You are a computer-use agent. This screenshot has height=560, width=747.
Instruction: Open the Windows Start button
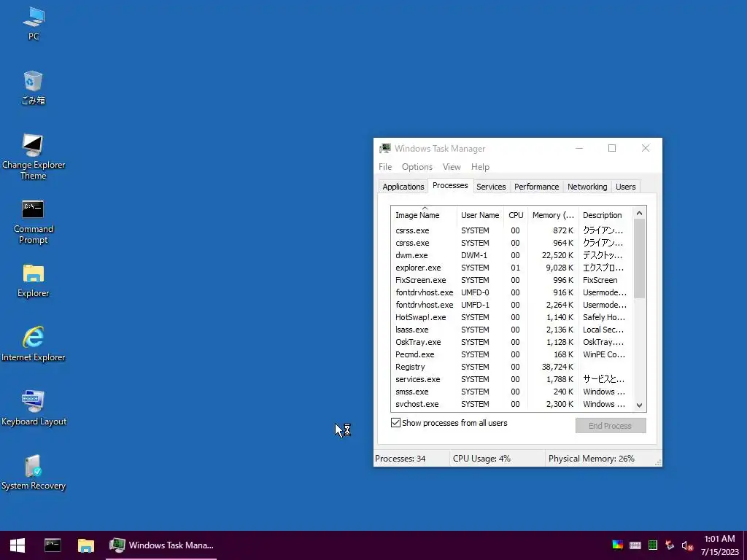point(18,545)
